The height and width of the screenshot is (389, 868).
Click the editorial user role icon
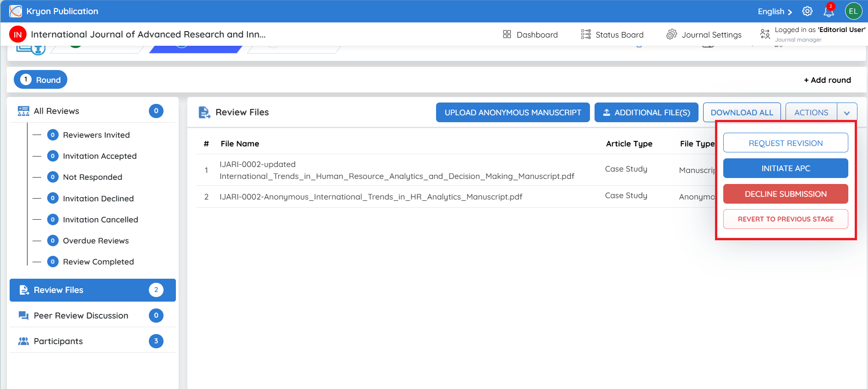click(x=765, y=34)
